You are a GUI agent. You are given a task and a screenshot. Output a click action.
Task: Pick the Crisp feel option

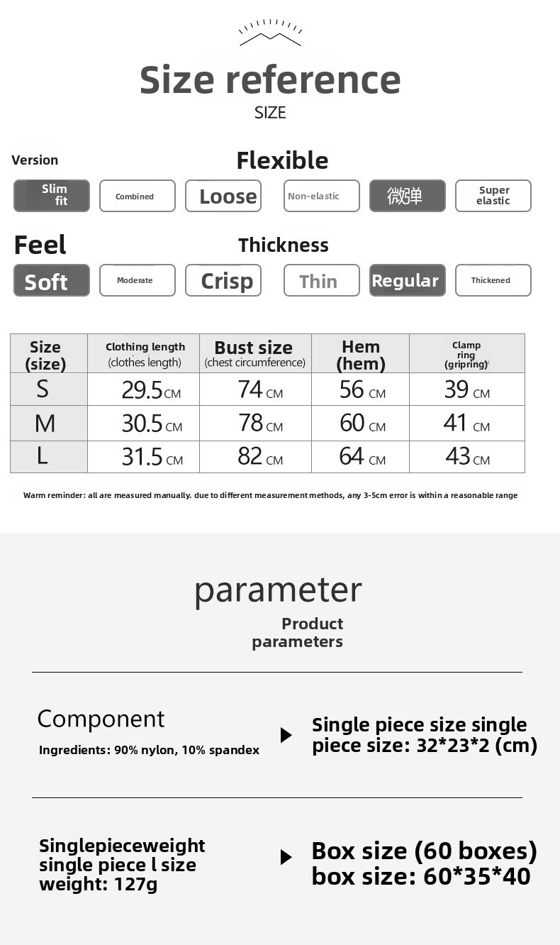point(223,280)
